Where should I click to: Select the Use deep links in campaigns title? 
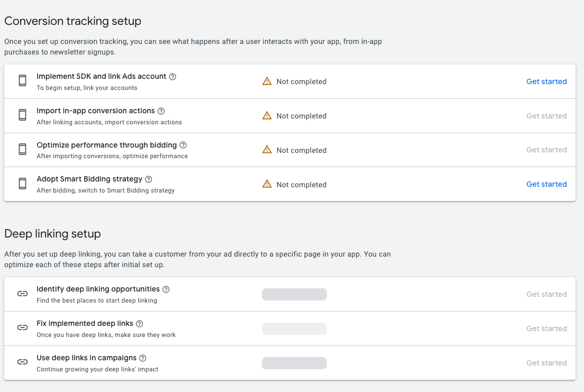coord(87,358)
